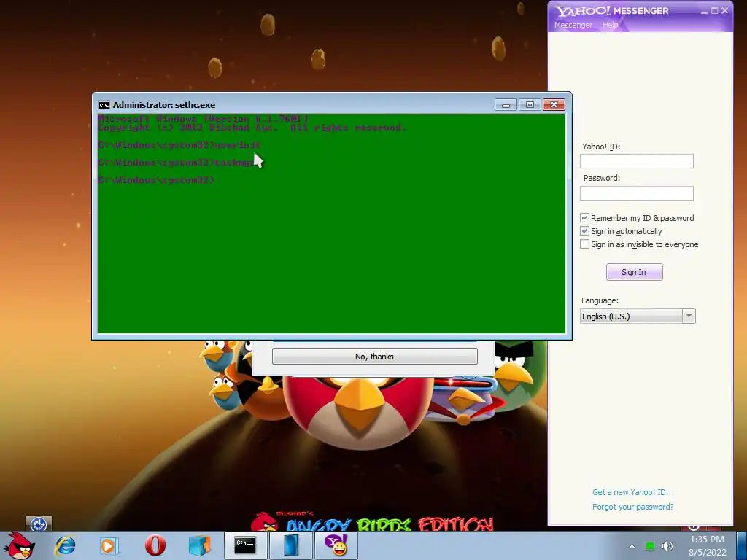Open the blue box taskbar icon

(x=199, y=545)
